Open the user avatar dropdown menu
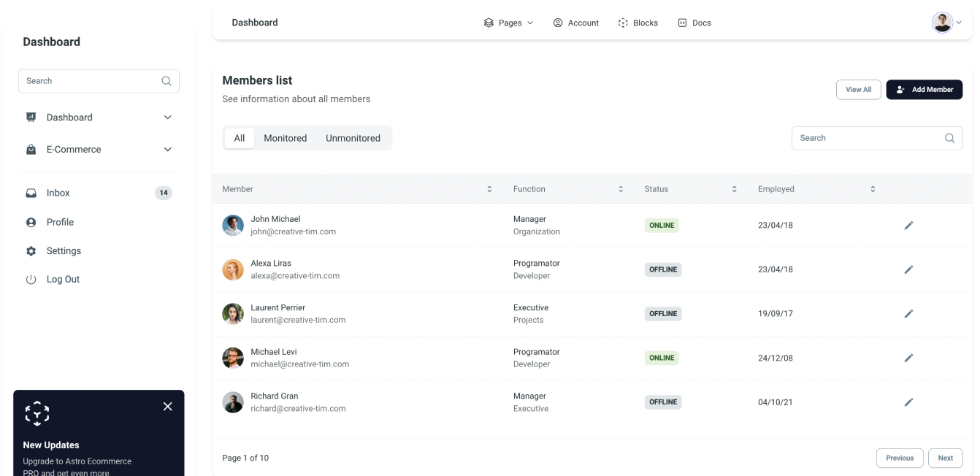The image size is (980, 476). (946, 23)
